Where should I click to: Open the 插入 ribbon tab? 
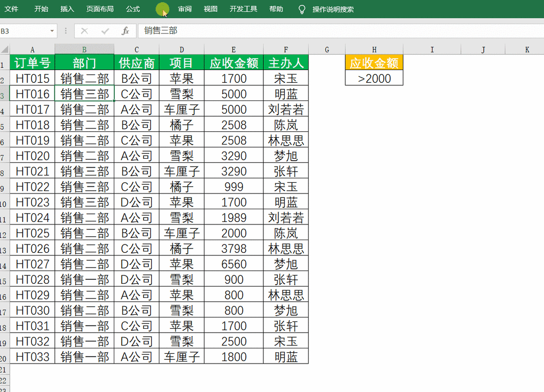(x=67, y=9)
